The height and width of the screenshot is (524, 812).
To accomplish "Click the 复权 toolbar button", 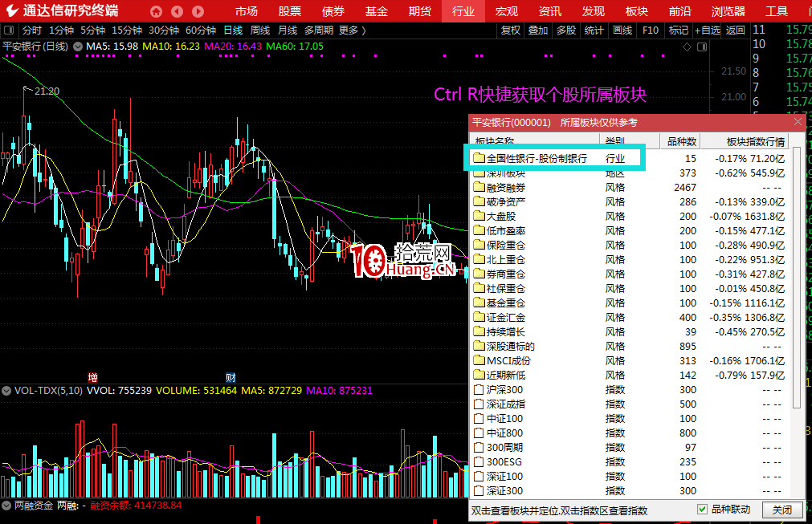I will tap(511, 30).
